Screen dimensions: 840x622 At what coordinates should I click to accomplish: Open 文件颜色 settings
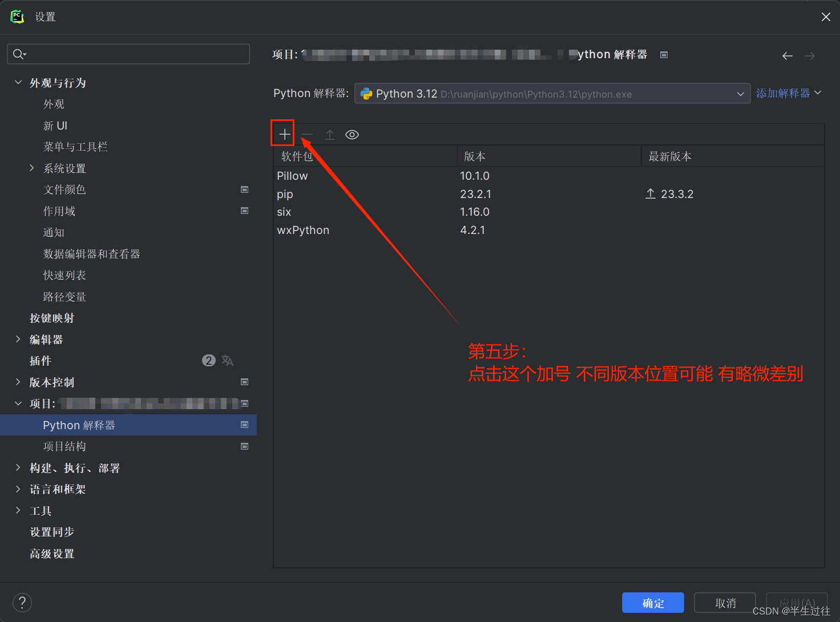(64, 189)
